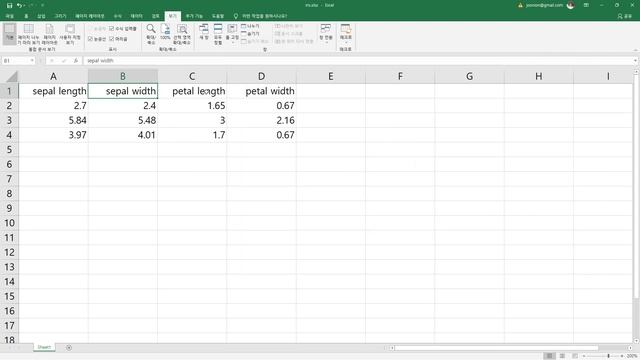Click Zoom to Selection icon

point(182,34)
